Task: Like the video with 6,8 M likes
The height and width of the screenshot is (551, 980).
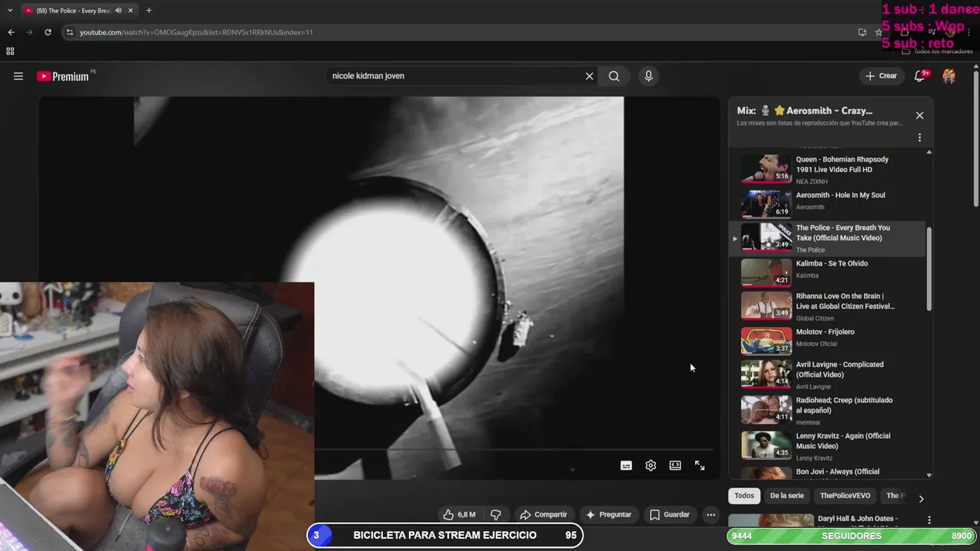Action: coord(459,515)
